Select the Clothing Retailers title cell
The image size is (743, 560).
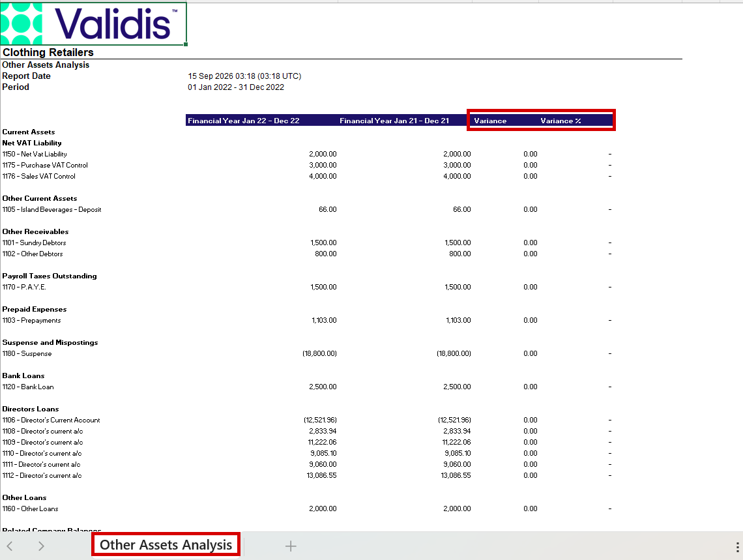click(x=48, y=52)
